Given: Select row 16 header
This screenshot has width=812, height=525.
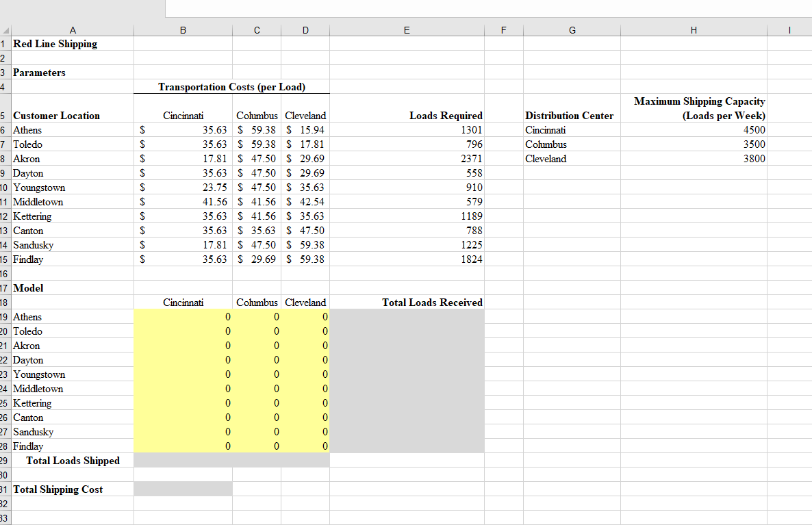Looking at the screenshot, I should coord(5,274).
